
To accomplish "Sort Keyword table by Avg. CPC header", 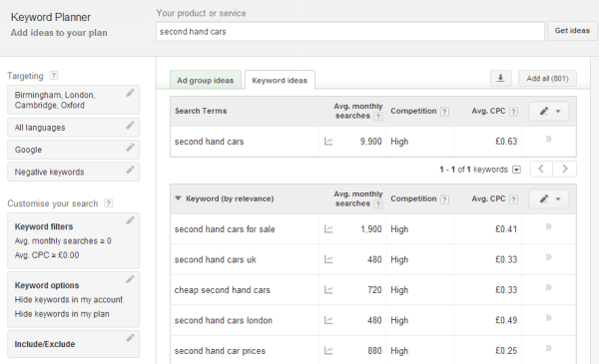I will coord(488,198).
